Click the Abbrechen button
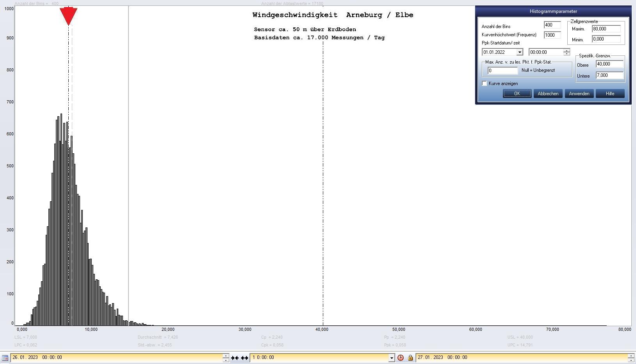 pos(548,94)
